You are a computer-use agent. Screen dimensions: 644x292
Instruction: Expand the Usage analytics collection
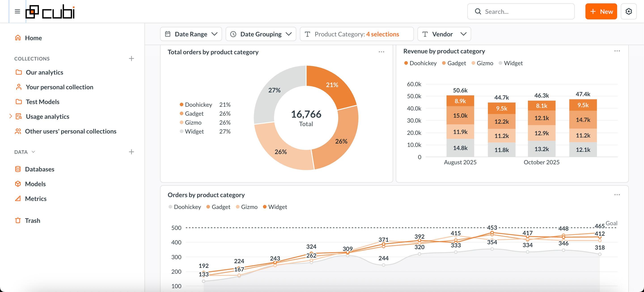coord(11,116)
